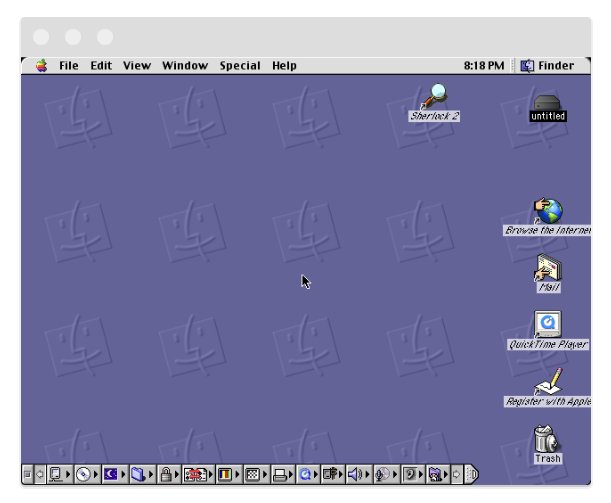Open the Apple menu
This screenshot has height=503, width=611.
tap(41, 65)
